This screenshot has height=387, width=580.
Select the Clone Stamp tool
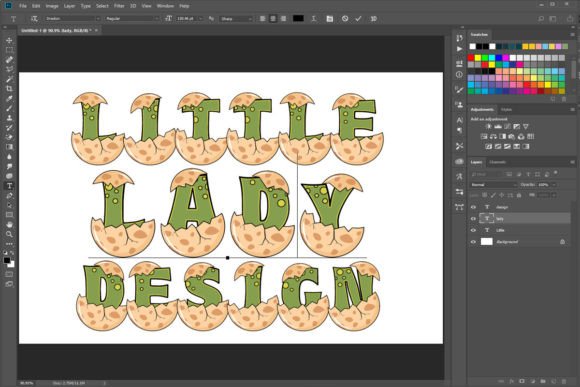click(9, 118)
